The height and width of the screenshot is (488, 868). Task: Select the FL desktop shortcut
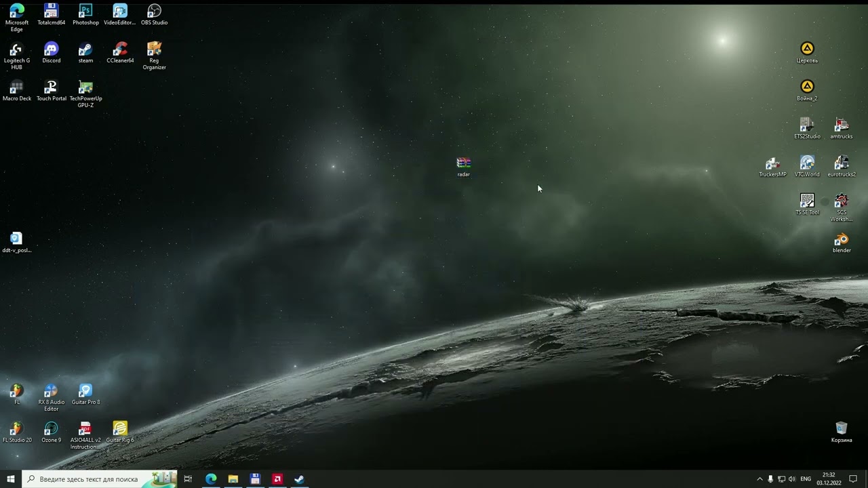point(17,394)
